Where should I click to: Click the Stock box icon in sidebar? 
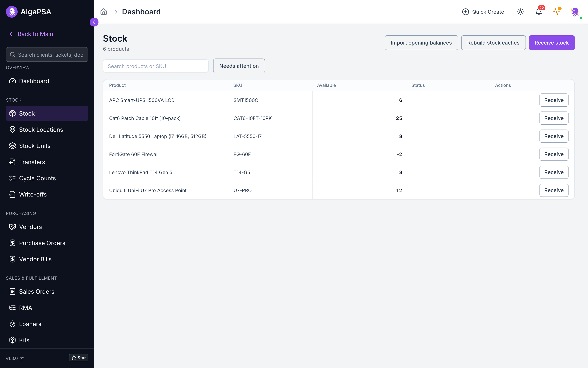click(x=12, y=113)
